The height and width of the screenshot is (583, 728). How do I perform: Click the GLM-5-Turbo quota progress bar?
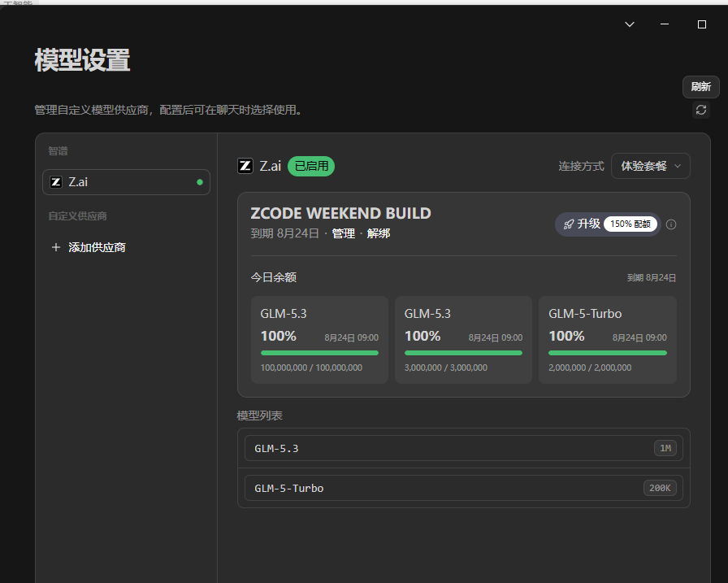607,353
